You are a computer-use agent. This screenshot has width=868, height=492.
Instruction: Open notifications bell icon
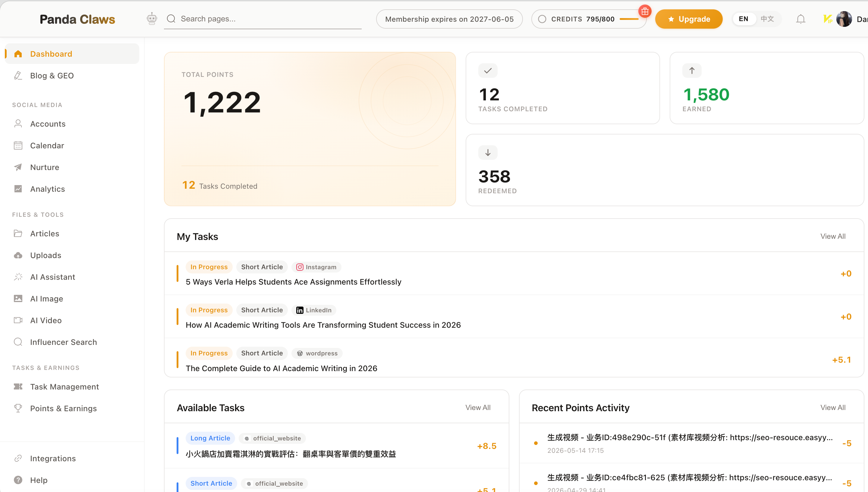pos(800,19)
